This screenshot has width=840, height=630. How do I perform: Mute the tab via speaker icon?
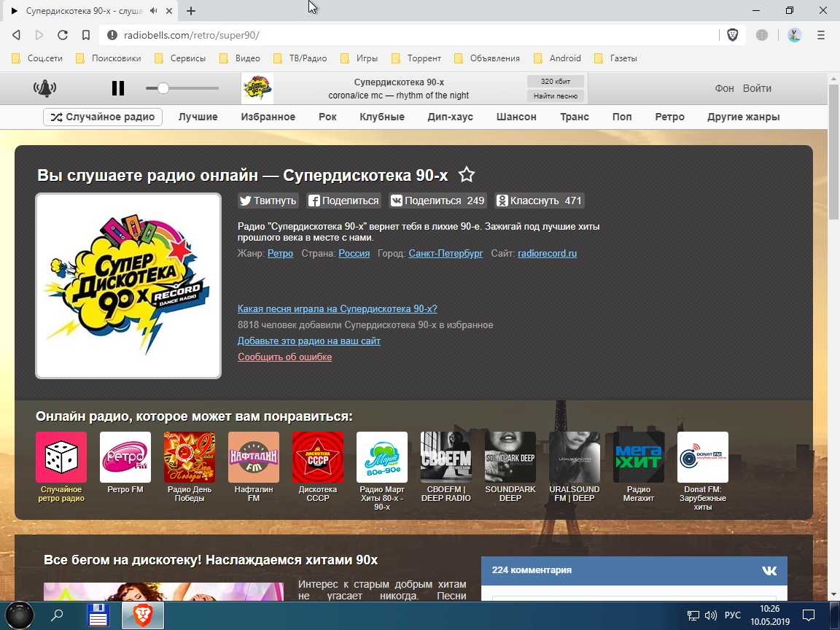pos(154,10)
